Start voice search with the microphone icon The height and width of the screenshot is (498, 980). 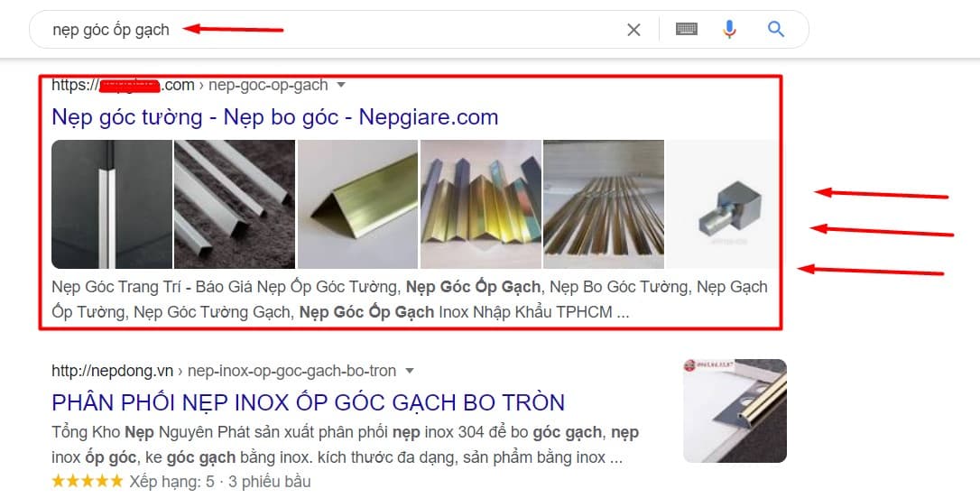tap(730, 30)
